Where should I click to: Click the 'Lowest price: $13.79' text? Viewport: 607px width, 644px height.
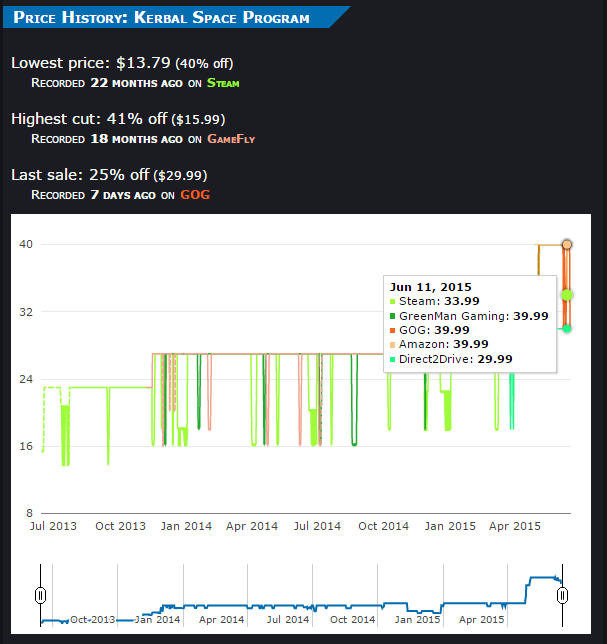[x=90, y=63]
